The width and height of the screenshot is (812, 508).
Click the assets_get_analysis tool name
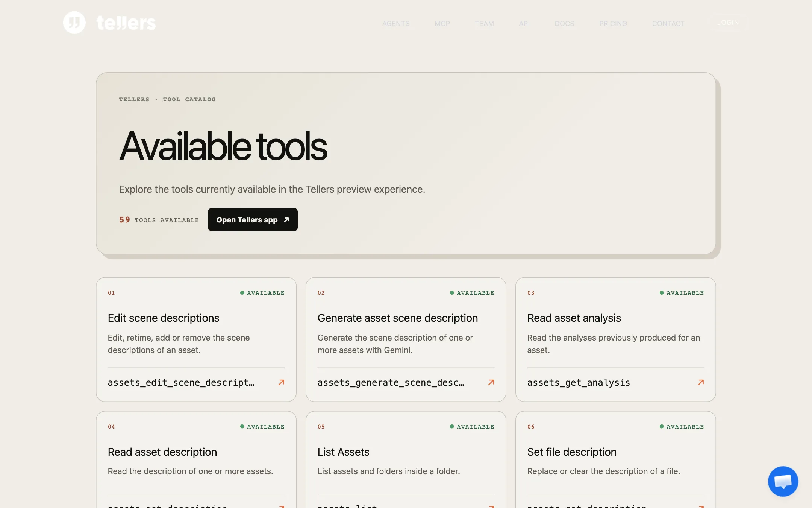(x=579, y=382)
